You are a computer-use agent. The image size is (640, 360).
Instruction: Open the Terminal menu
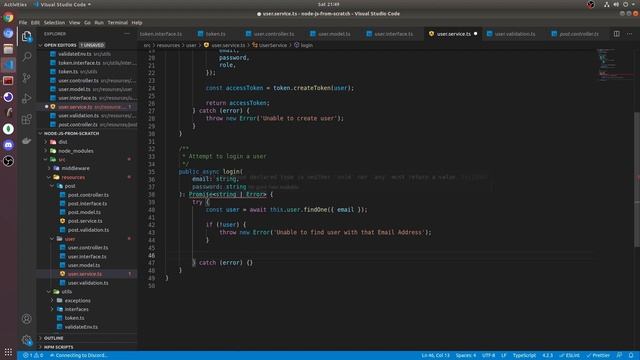118,23
